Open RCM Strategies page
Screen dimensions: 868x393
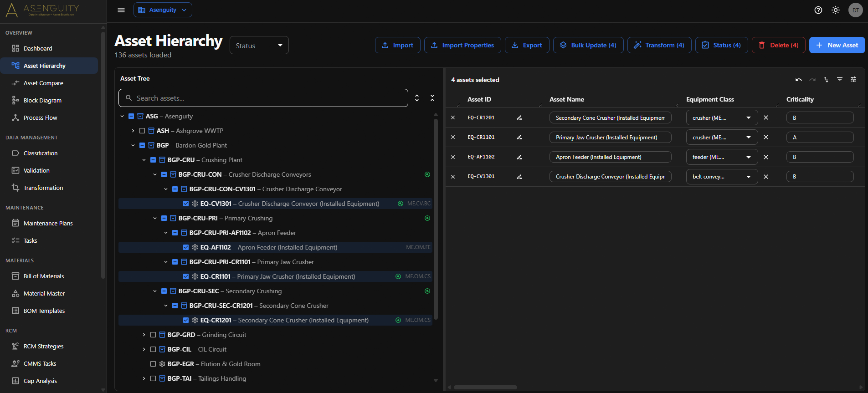[49, 346]
